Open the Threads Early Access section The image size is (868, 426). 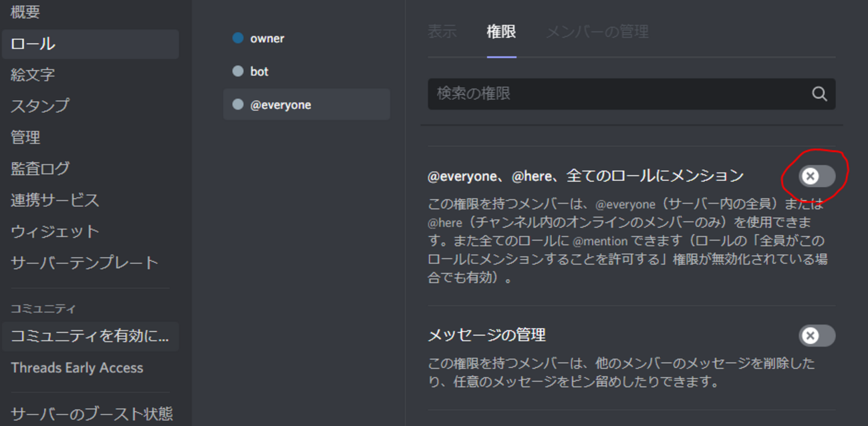click(x=77, y=367)
